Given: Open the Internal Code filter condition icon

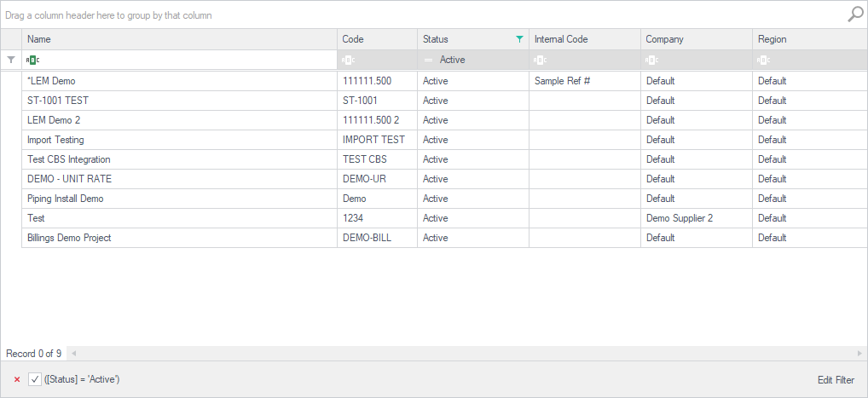Looking at the screenshot, I should [541, 60].
